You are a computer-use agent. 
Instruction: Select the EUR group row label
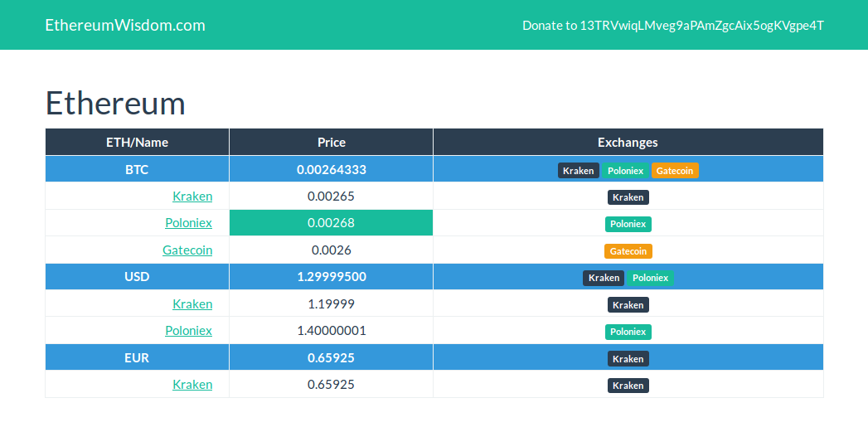(x=138, y=357)
